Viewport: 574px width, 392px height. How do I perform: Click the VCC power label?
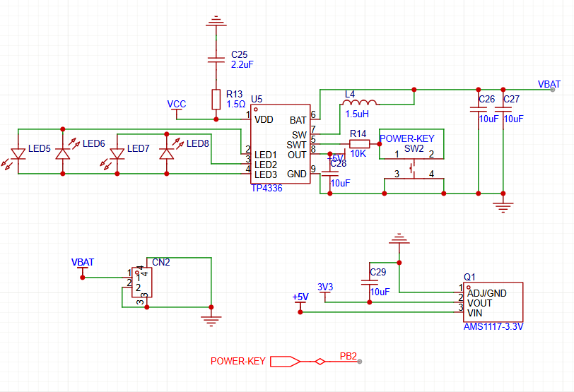pyautogui.click(x=177, y=105)
